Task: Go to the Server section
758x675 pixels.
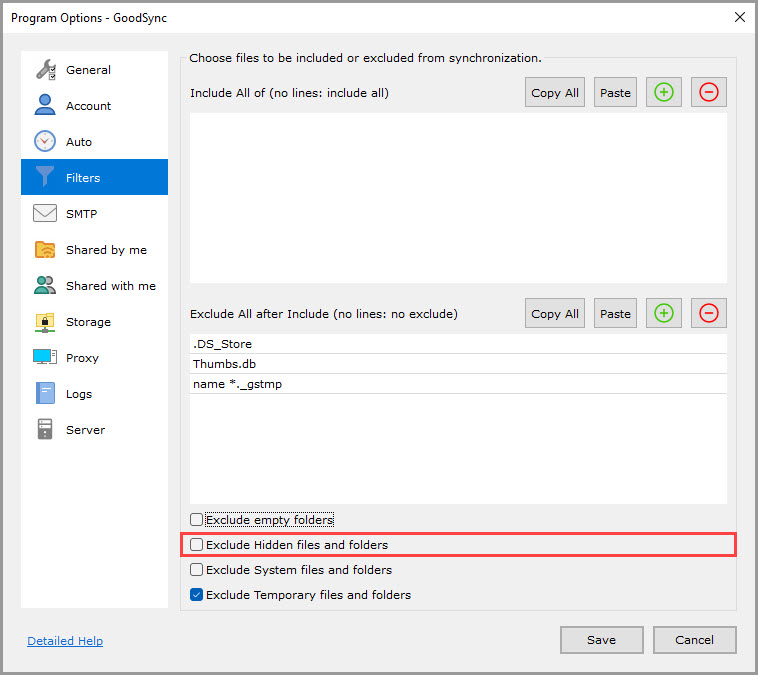Action: 84,430
